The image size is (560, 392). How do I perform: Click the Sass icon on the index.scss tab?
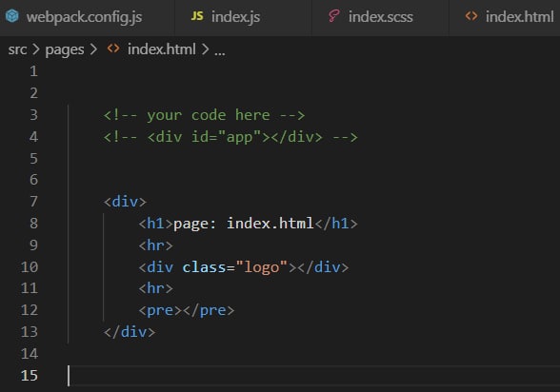333,16
